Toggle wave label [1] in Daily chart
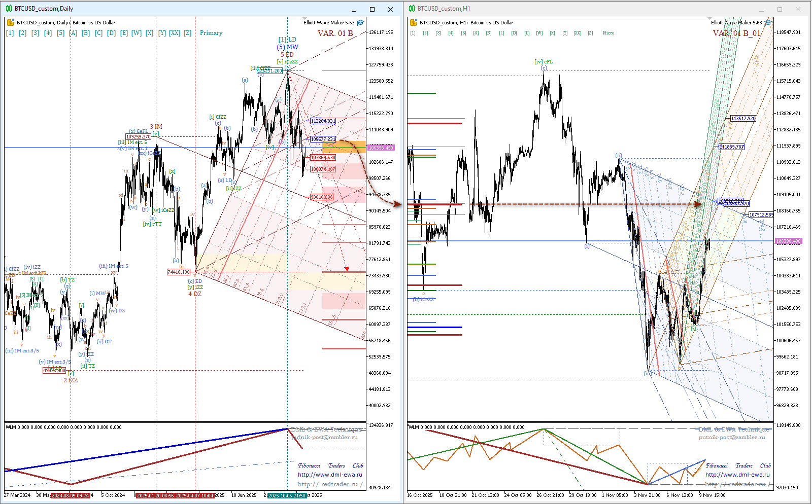This screenshot has width=812, height=504. pyautogui.click(x=10, y=33)
